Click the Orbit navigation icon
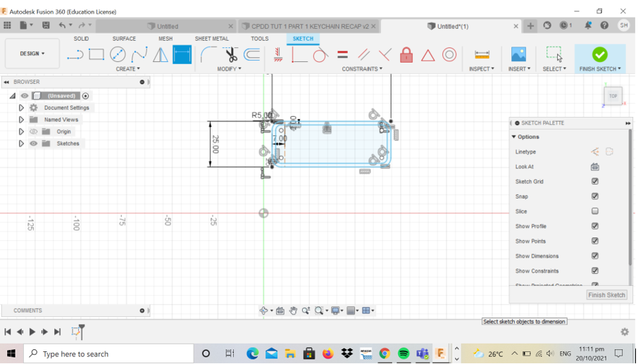 pyautogui.click(x=263, y=310)
